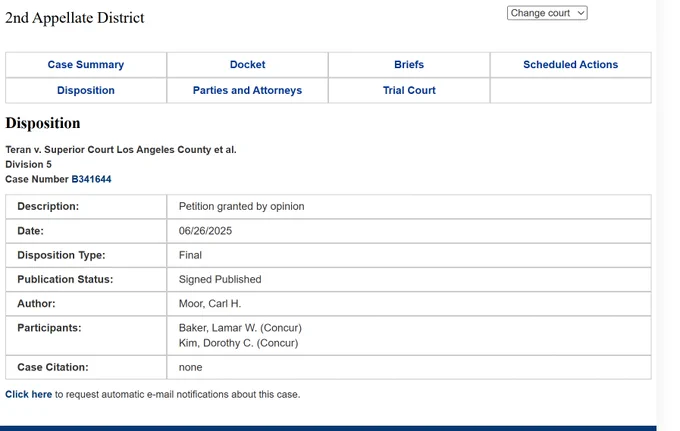Select the Disposition tab
The image size is (680, 431).
(x=86, y=90)
